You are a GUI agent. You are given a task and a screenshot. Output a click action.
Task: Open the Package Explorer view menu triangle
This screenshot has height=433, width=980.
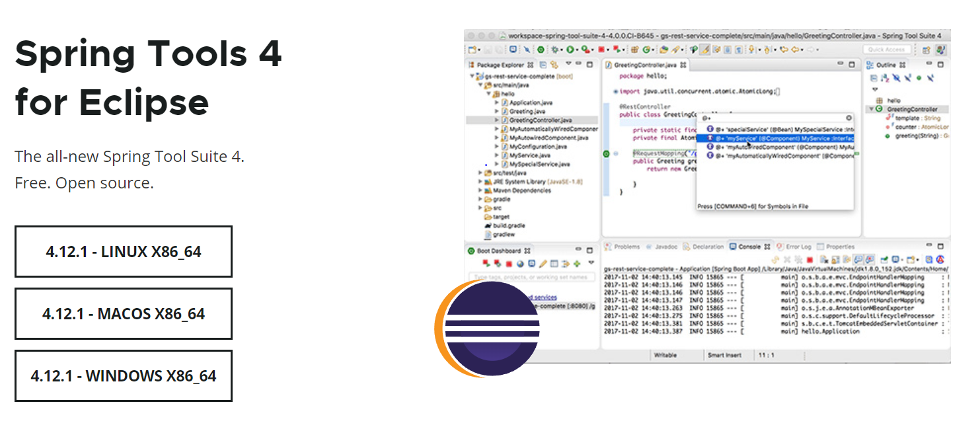coord(568,63)
